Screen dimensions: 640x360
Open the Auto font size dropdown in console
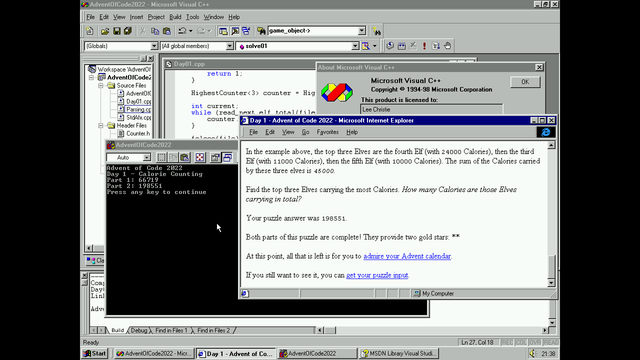147,158
